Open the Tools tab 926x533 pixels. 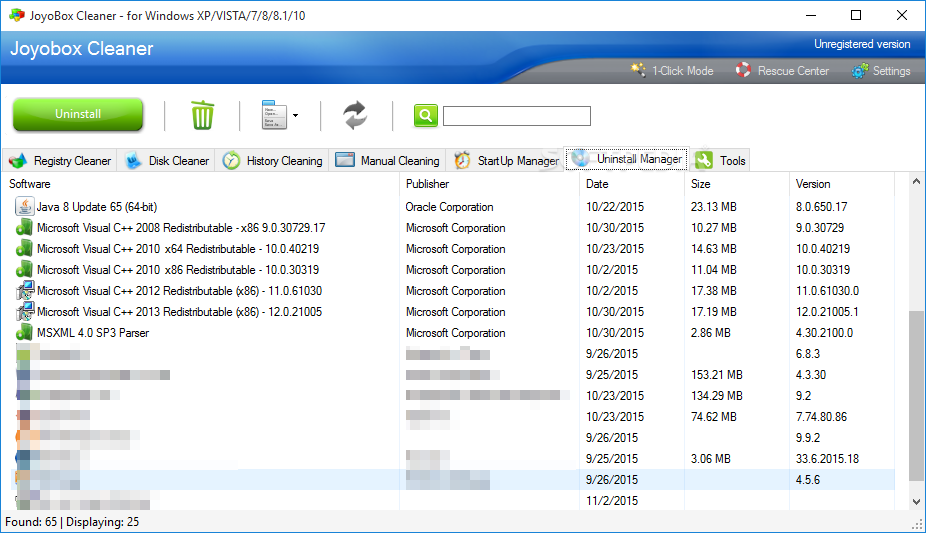[720, 161]
